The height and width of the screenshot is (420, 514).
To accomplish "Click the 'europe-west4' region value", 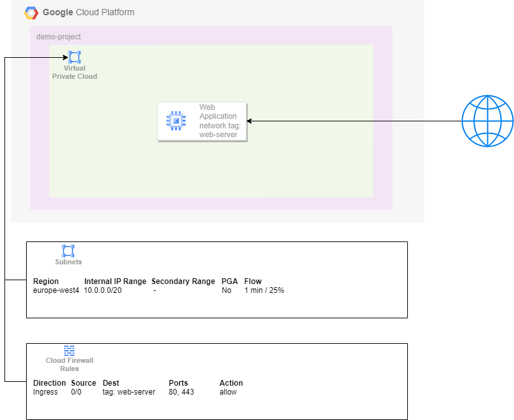I will pyautogui.click(x=56, y=290).
